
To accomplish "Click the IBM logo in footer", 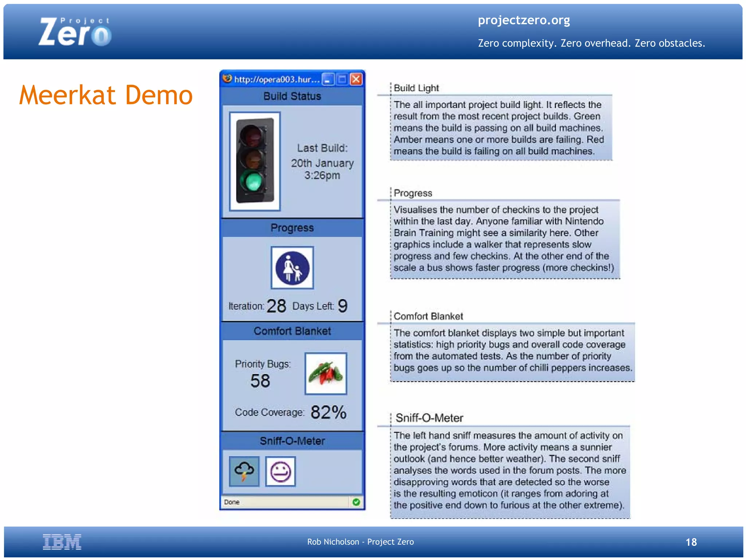I will 62,541.
